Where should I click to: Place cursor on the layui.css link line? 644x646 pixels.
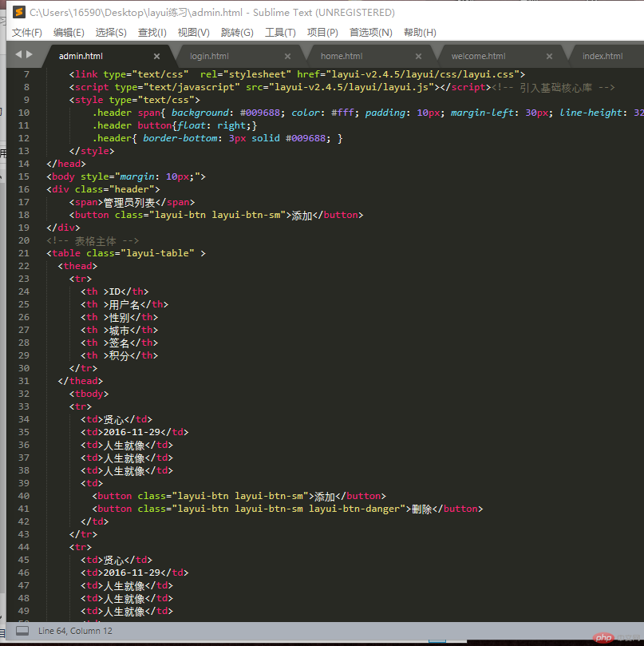pyautogui.click(x=298, y=74)
